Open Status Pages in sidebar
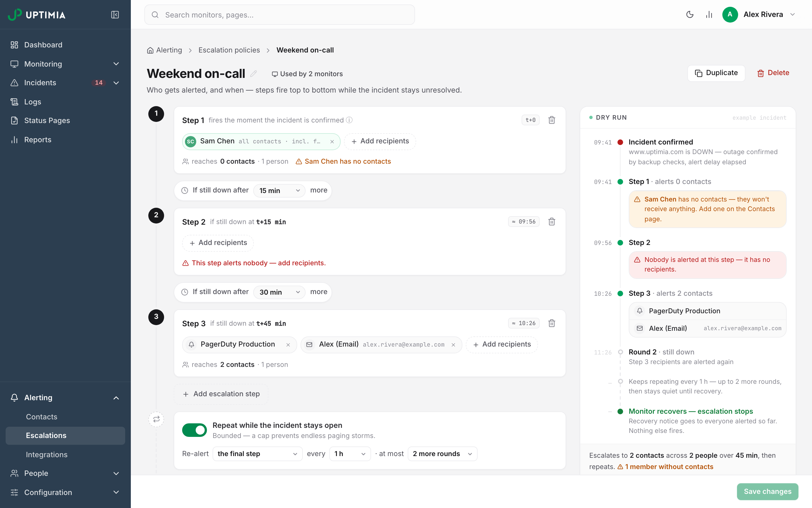Viewport: 812px width, 508px height. [x=65, y=121]
